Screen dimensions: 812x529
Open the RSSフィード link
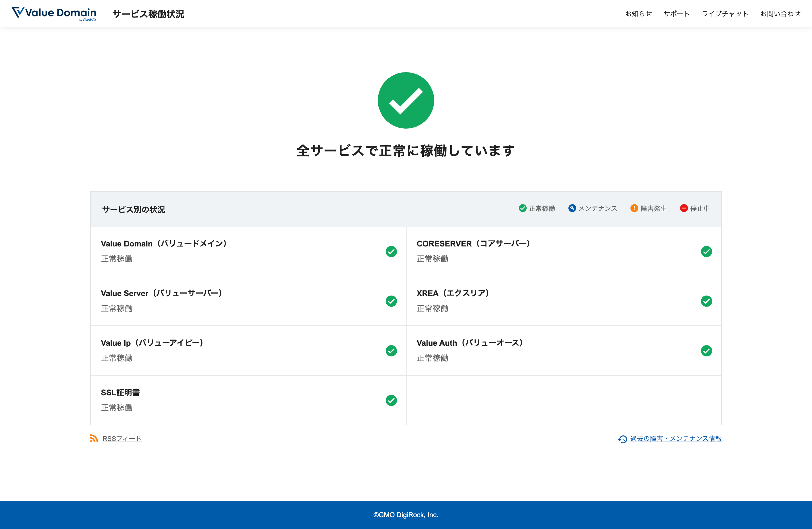[x=122, y=438]
